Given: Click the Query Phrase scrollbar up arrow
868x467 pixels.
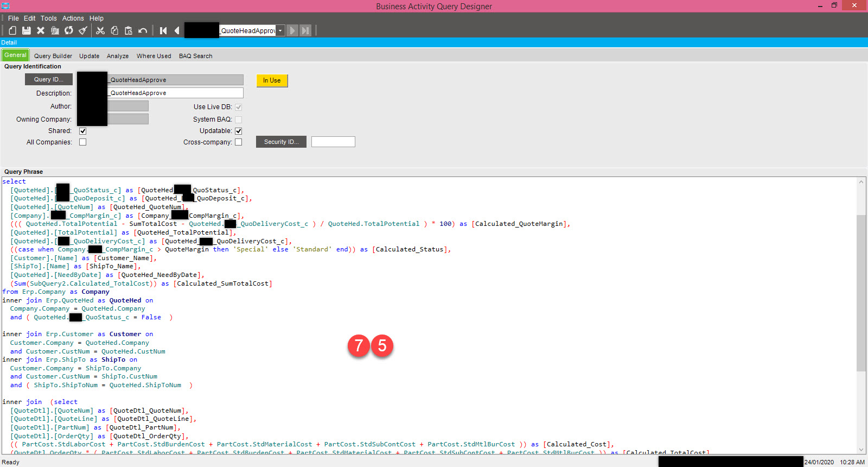Looking at the screenshot, I should coord(861,182).
